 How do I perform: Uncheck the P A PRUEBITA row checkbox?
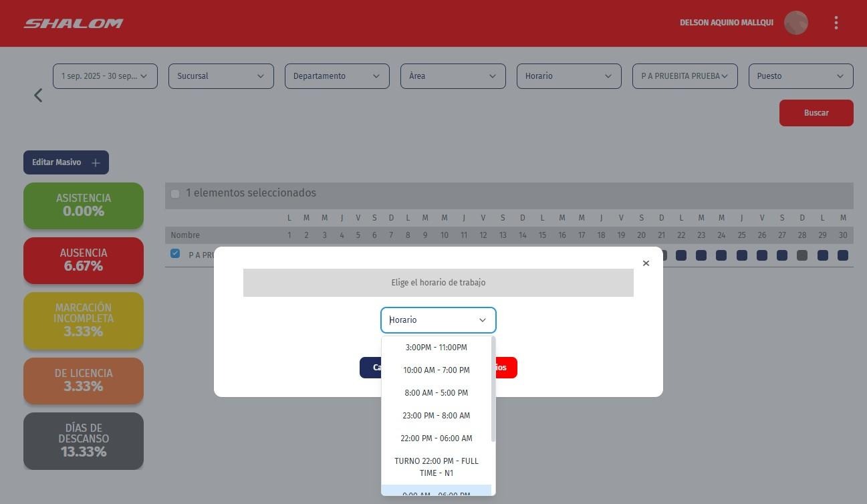[175, 253]
